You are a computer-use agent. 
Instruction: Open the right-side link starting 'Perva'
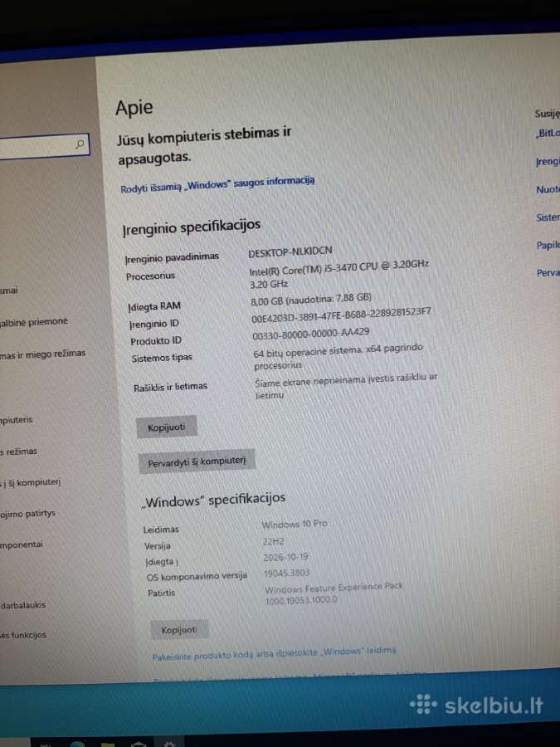[548, 273]
